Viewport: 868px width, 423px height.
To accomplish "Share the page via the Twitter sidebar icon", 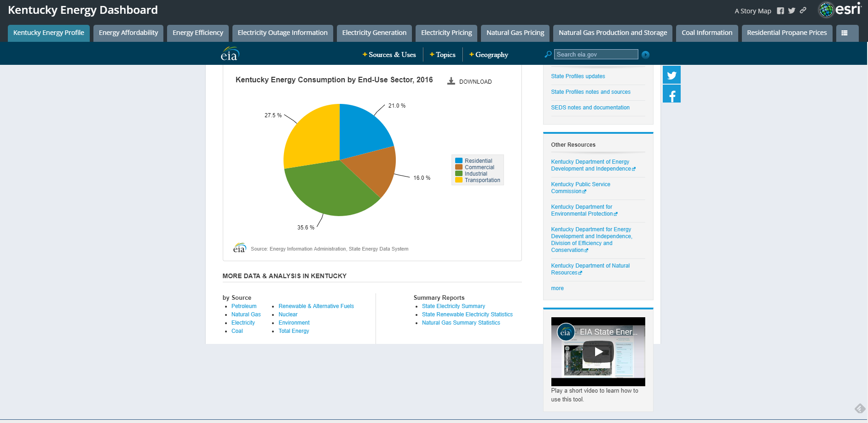I will tap(671, 74).
